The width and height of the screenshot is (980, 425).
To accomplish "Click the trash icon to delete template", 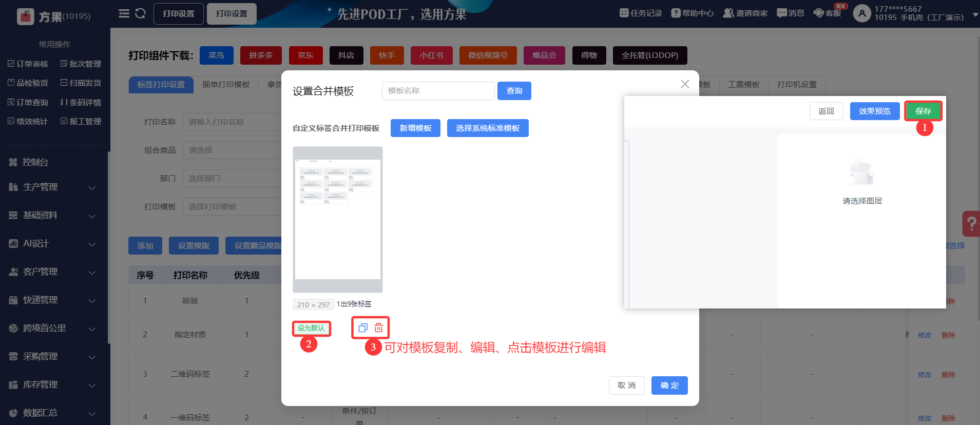I will click(378, 328).
